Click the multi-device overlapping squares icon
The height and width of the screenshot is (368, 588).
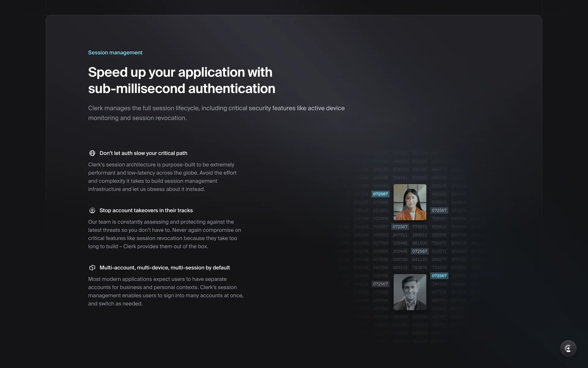pyautogui.click(x=92, y=268)
